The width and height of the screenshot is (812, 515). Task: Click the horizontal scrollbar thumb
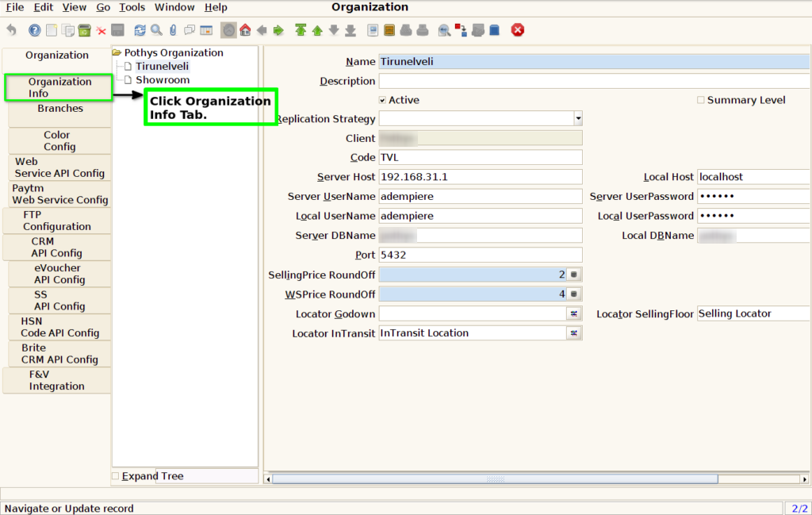point(495,479)
